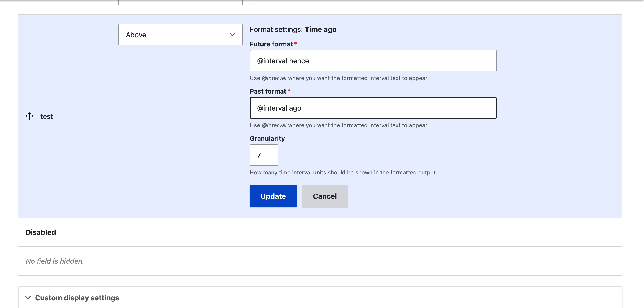
Task: Open the label position dropdown showing Above
Action: pyautogui.click(x=180, y=35)
